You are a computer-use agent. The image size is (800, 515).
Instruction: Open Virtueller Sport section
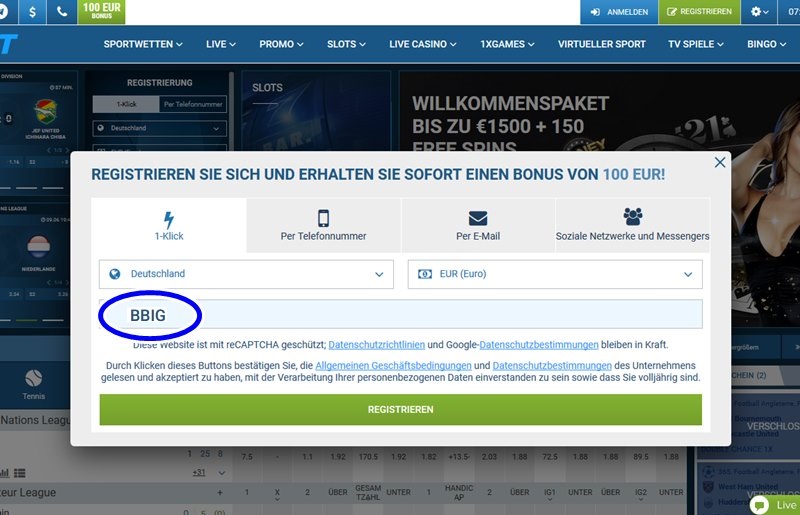tap(602, 44)
